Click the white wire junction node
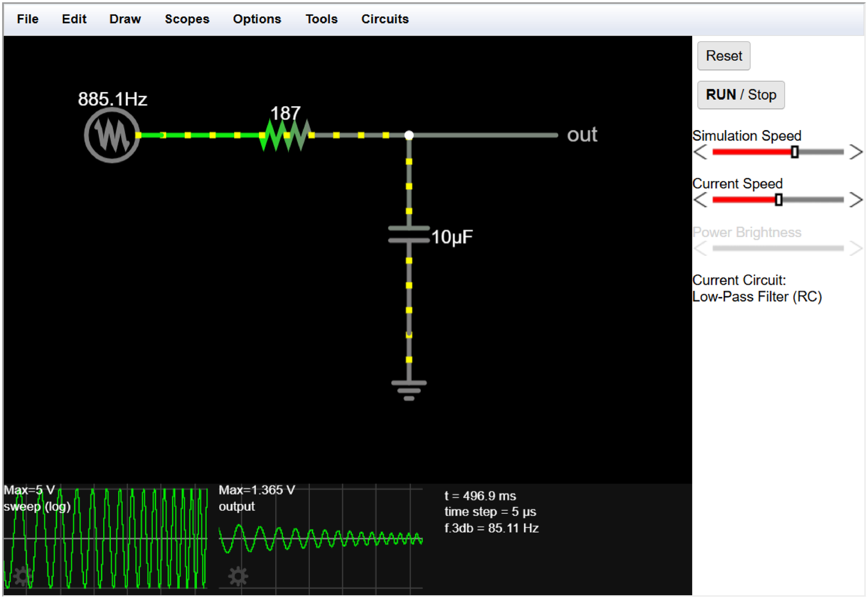 pos(409,135)
